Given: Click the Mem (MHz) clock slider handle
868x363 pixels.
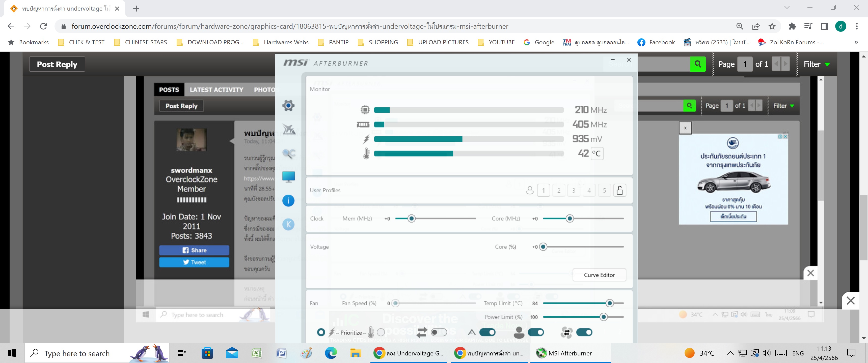Looking at the screenshot, I should point(412,219).
